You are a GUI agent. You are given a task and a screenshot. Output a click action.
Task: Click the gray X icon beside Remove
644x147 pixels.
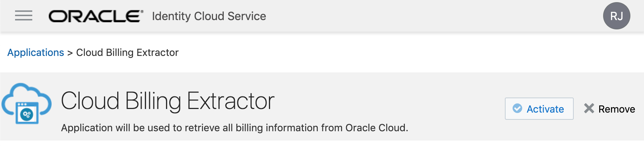tap(589, 108)
